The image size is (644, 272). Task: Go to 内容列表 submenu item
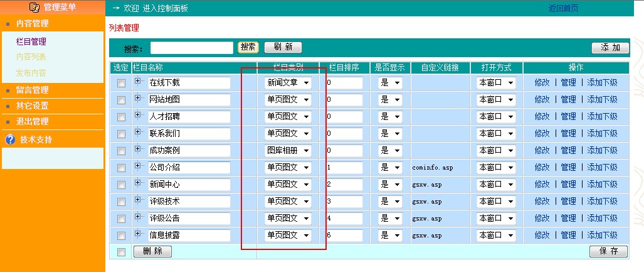[x=31, y=57]
